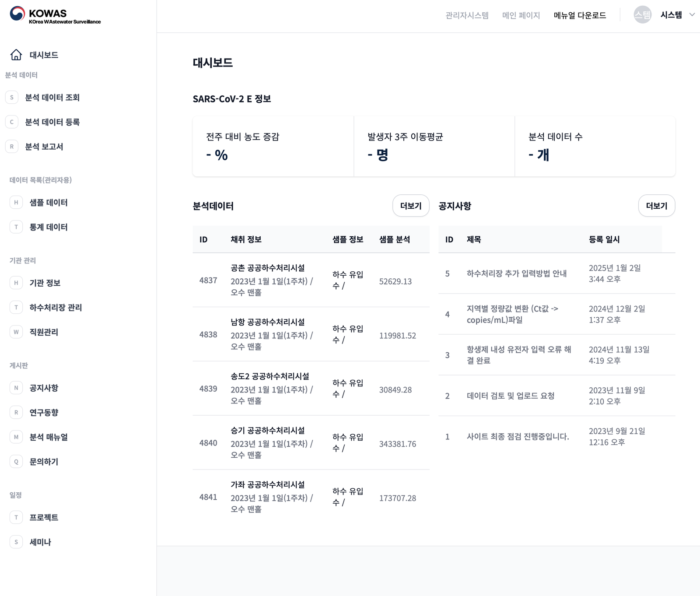Click the S badge beside 세미나

(x=16, y=542)
